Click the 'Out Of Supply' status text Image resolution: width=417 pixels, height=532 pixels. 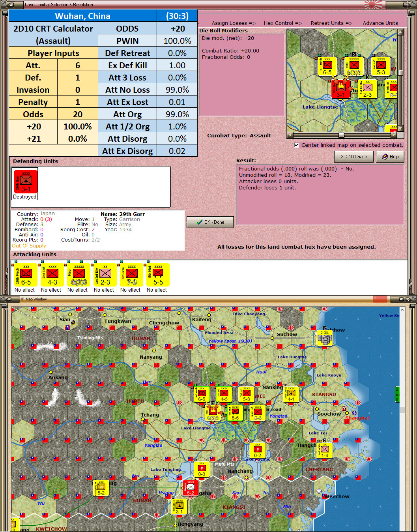(x=29, y=245)
